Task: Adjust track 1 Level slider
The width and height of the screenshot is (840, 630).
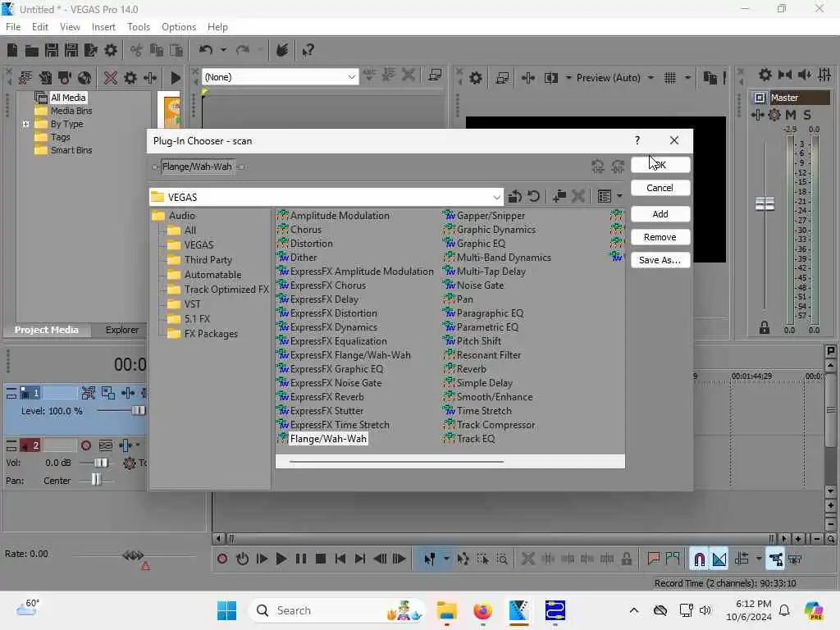Action: coord(138,410)
